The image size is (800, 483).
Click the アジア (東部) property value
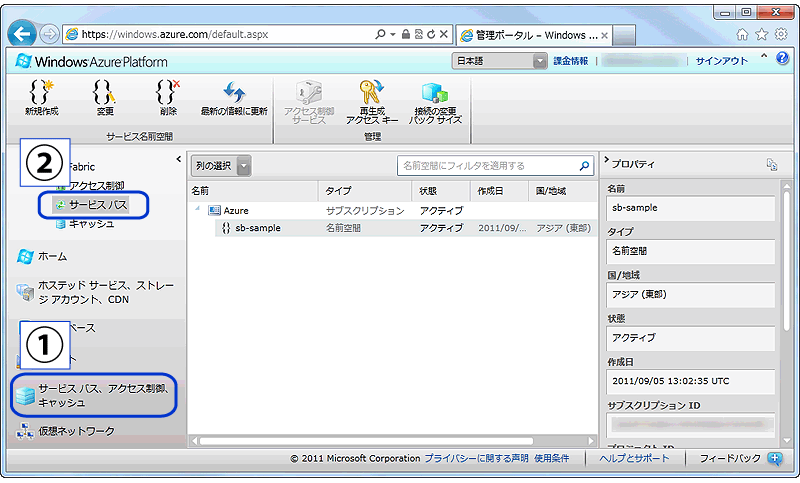click(x=690, y=295)
